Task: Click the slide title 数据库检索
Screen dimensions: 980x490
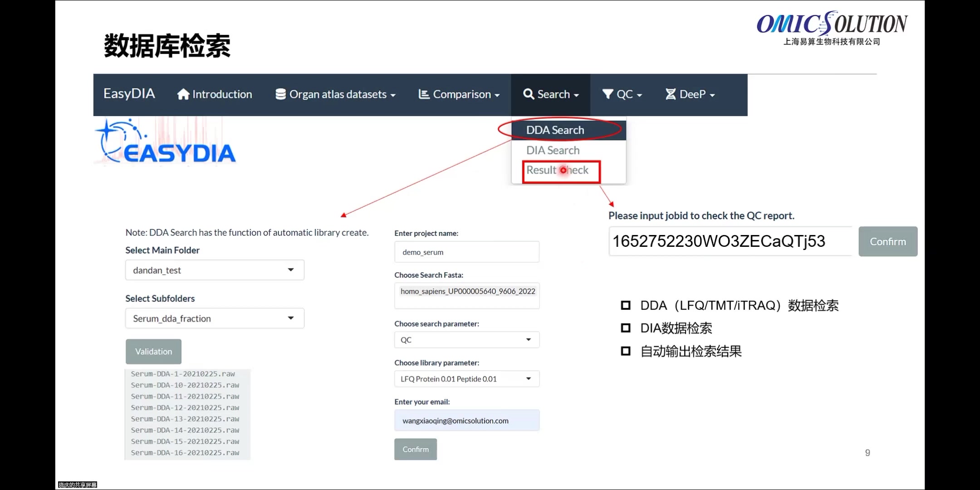Action: click(x=167, y=45)
